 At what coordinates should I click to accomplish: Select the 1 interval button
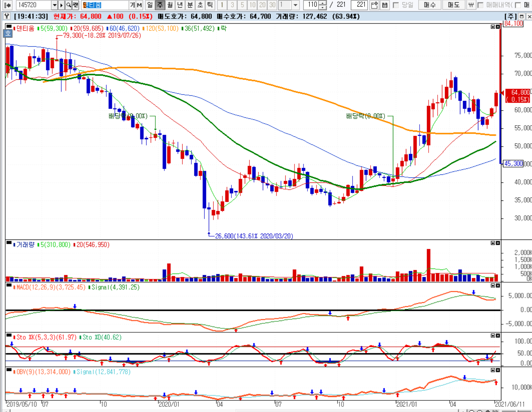(x=222, y=5)
